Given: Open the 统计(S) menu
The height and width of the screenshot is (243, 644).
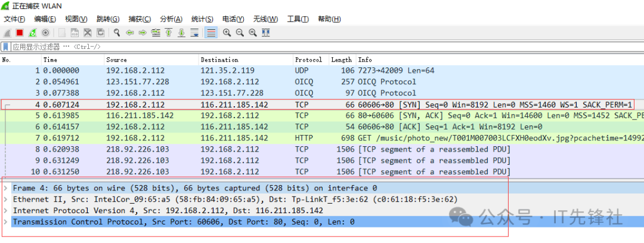Looking at the screenshot, I should 202,19.
